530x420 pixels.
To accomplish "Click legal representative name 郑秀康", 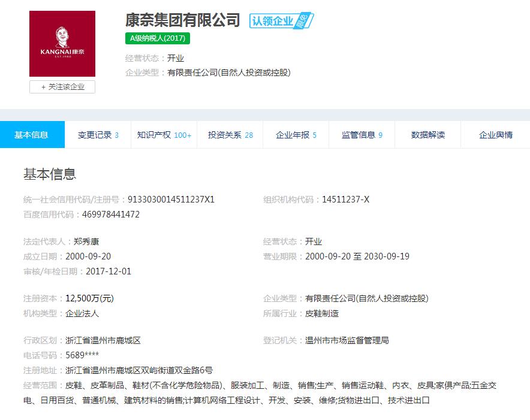I will pos(86,241).
